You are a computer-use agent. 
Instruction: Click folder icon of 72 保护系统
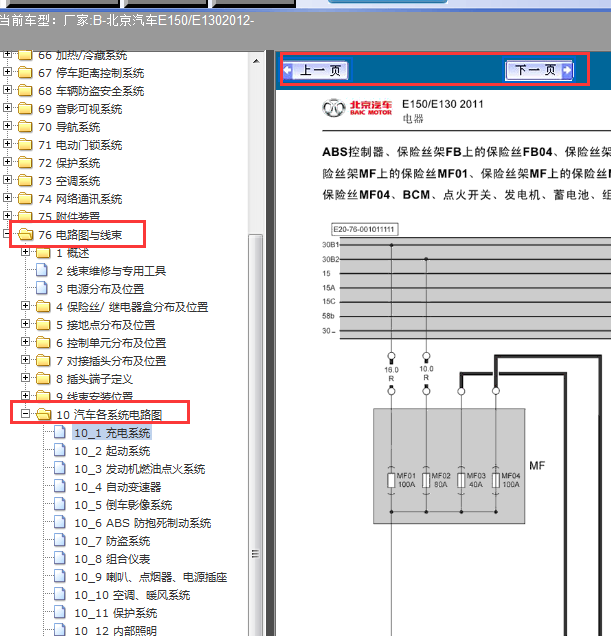[x=25, y=163]
